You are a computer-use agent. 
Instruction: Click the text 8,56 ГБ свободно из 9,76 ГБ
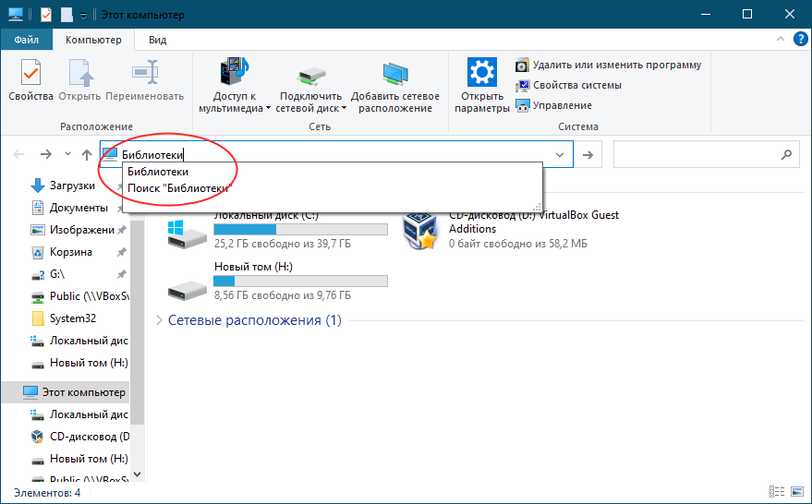[x=283, y=295]
